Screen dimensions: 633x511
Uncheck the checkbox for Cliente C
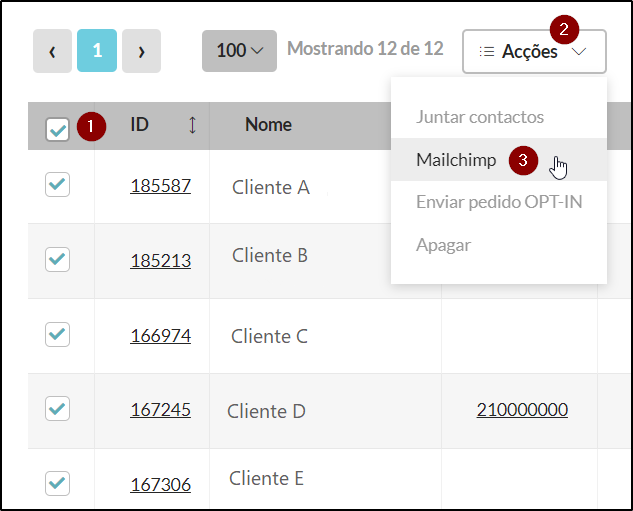coord(57,334)
